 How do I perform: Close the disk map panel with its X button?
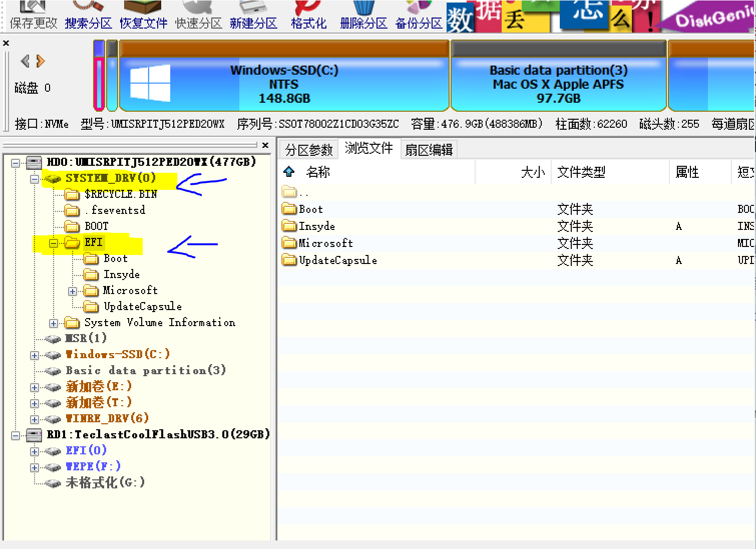tap(6, 43)
